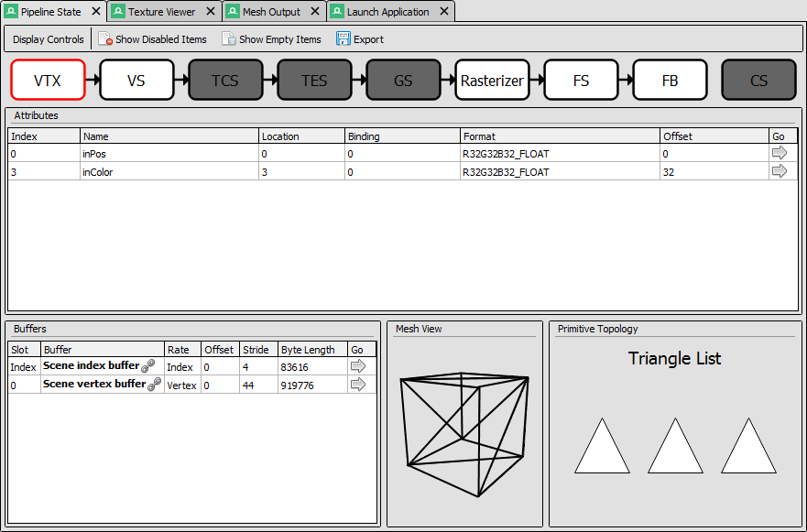Switch to the Mesh Output tab
The height and width of the screenshot is (532, 807).
[271, 12]
